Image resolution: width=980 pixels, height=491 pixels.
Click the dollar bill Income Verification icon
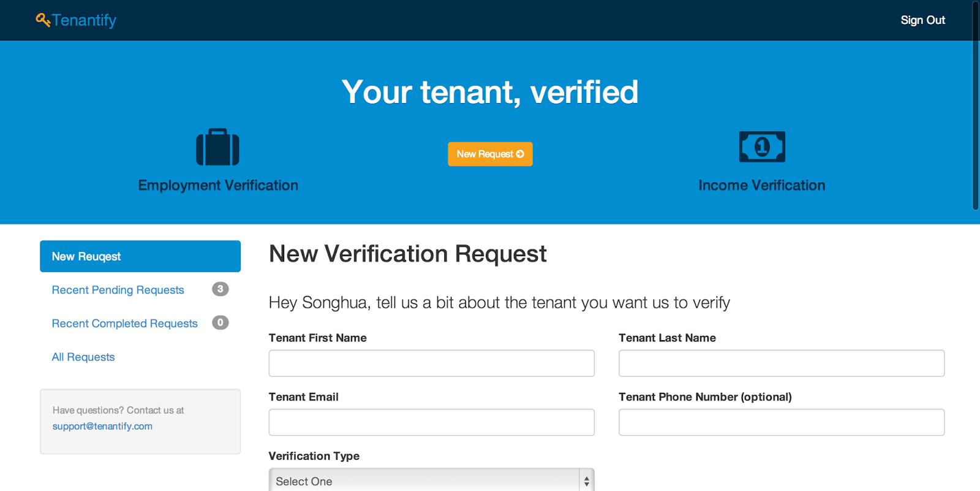762,147
